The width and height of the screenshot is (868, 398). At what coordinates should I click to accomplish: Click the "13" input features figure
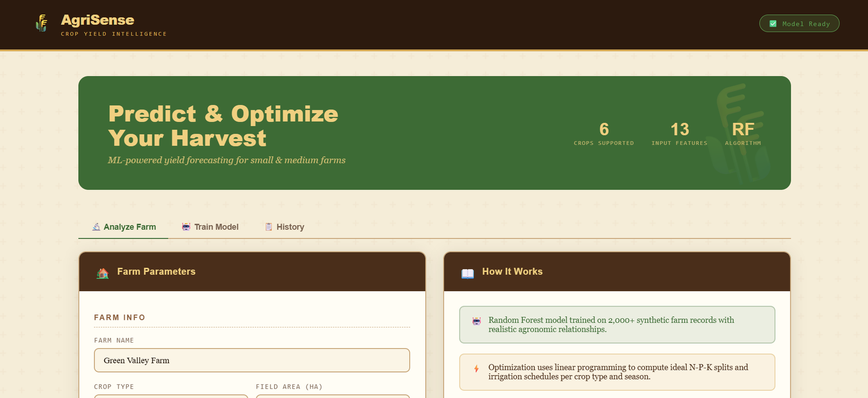click(680, 129)
